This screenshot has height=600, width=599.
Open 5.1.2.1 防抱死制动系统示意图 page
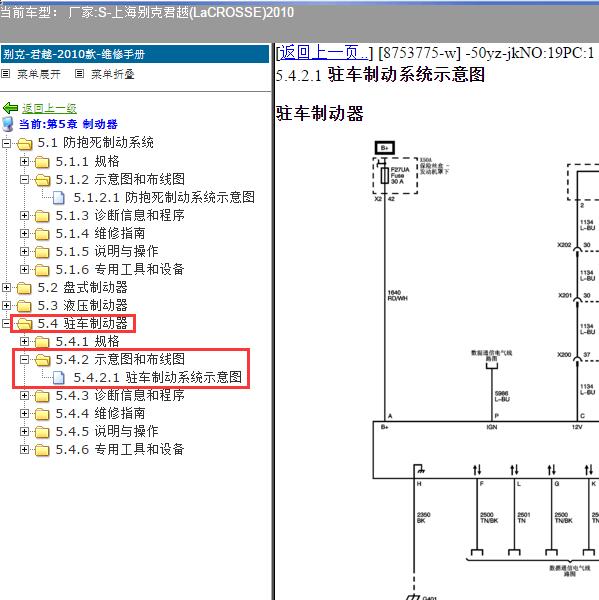coord(164,197)
